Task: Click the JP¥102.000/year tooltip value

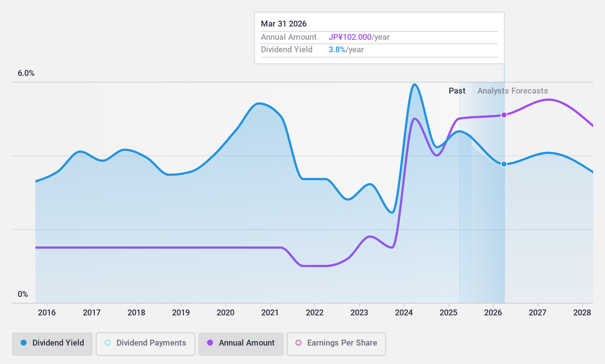Action: coord(359,37)
